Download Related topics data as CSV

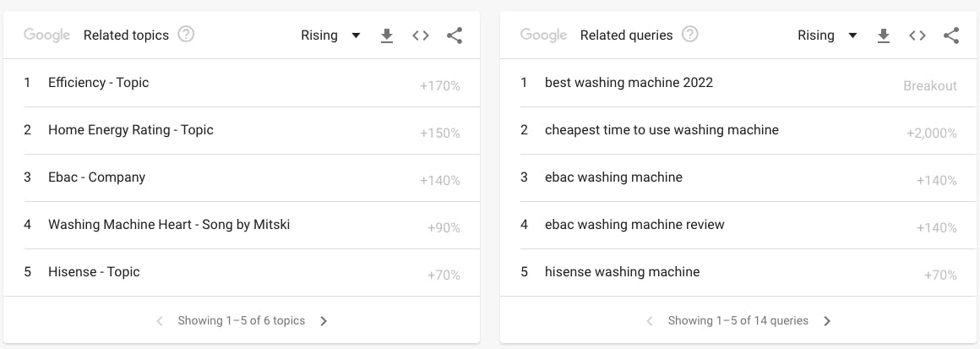[387, 35]
